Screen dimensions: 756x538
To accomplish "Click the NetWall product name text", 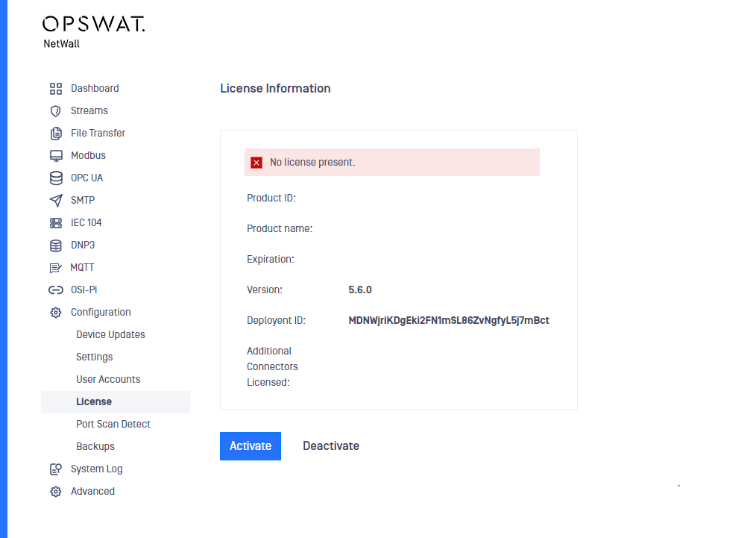I will (x=61, y=44).
